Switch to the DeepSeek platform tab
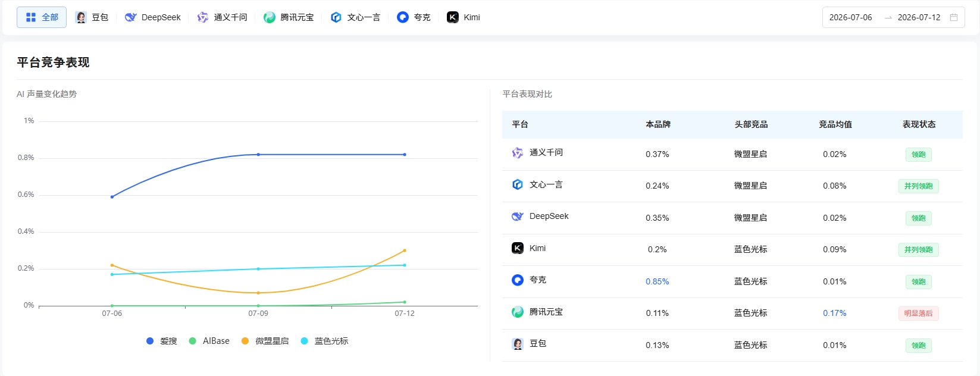 pos(153,17)
